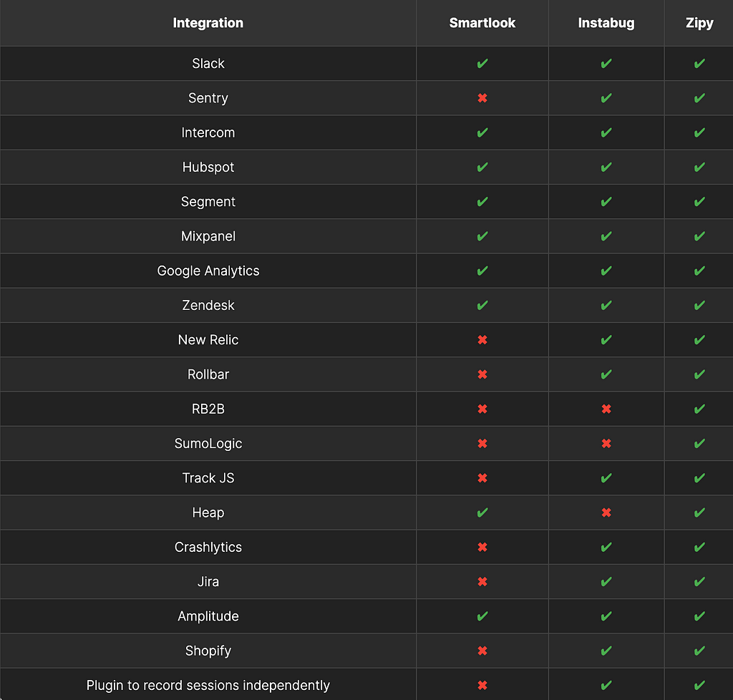
Task: Click Zipy checkmark in Slack row
Action: [x=699, y=64]
